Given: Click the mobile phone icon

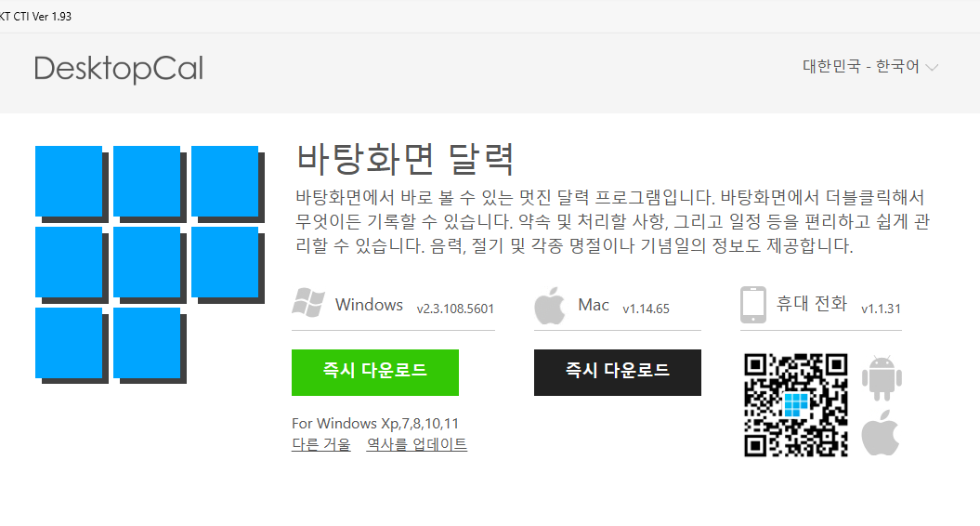Looking at the screenshot, I should [752, 305].
